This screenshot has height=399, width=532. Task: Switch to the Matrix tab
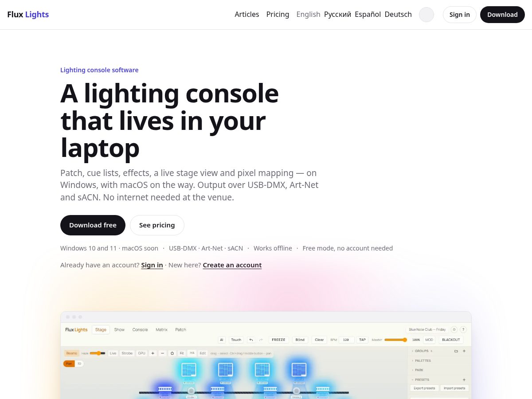(x=161, y=330)
